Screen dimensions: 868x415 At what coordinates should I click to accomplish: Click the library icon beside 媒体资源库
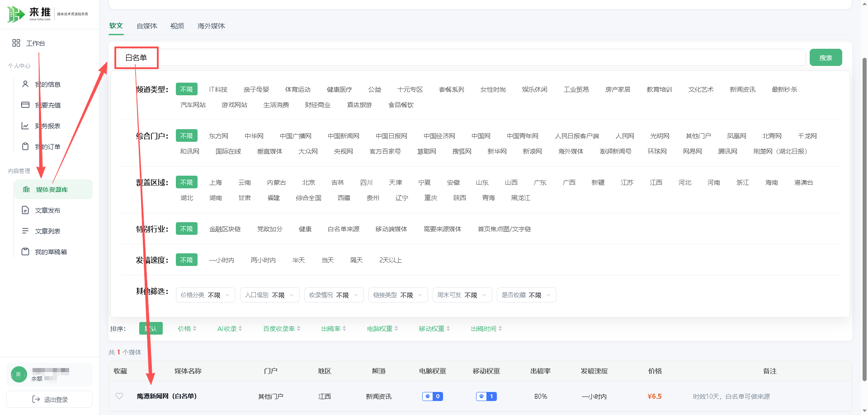[26, 189]
